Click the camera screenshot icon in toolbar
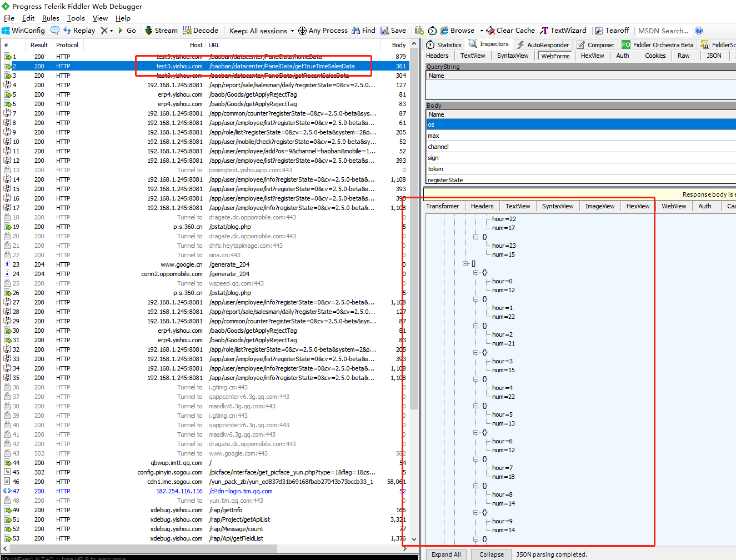Viewport: 736px width, 560px height. [419, 31]
